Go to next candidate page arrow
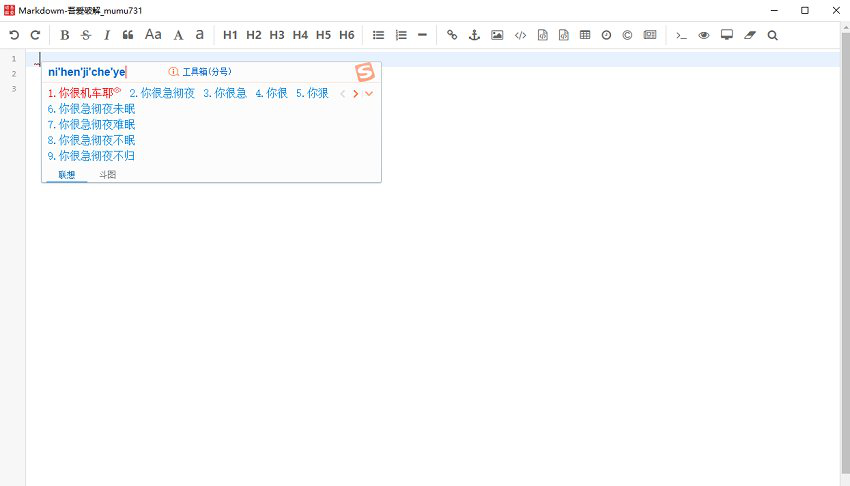 pyautogui.click(x=355, y=93)
